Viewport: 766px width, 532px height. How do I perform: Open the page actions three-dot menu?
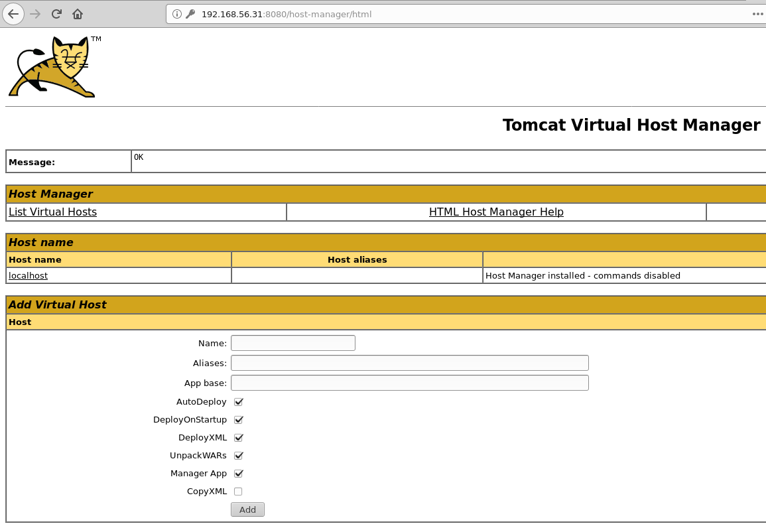pos(757,14)
